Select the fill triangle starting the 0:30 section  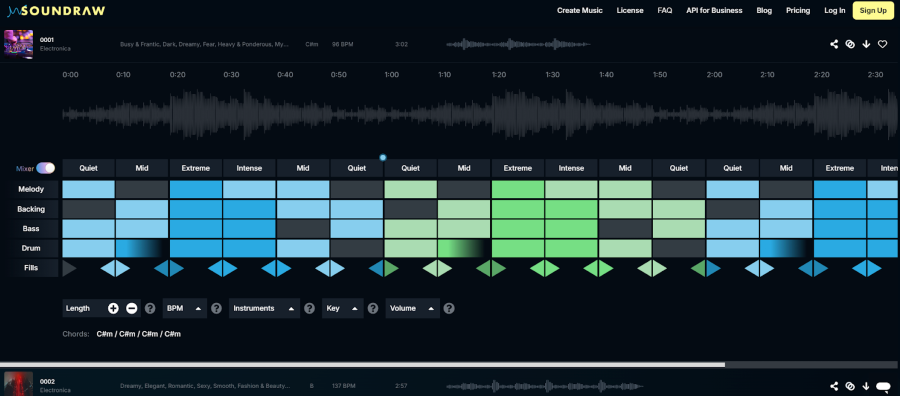click(230, 268)
